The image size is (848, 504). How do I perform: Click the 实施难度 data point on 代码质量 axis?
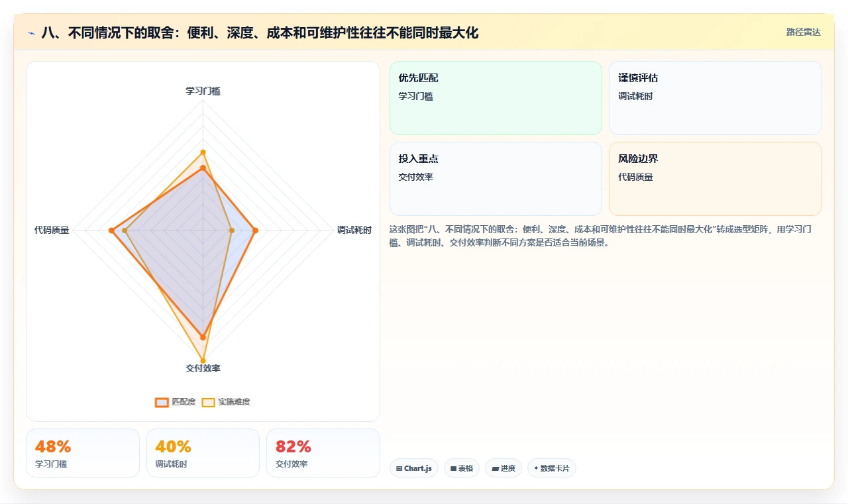coord(125,230)
